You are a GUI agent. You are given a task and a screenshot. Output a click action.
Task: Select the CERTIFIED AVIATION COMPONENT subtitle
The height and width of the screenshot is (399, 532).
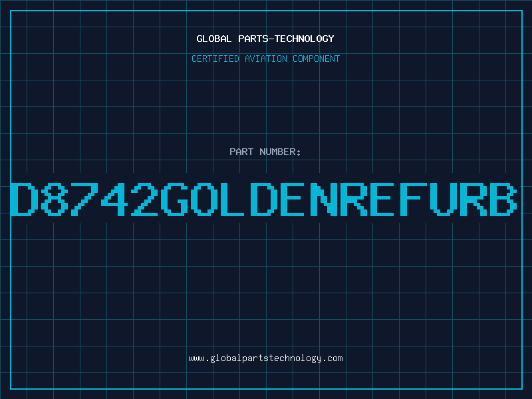(265, 59)
